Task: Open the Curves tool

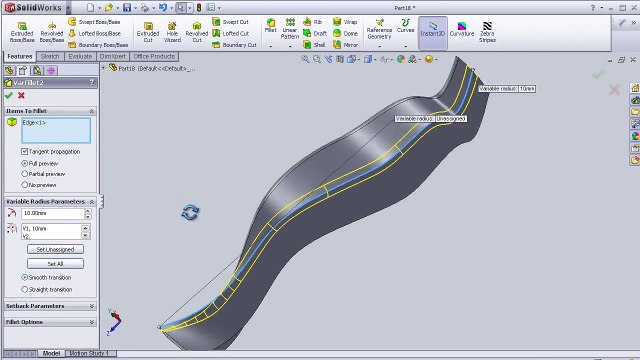Action: point(405,26)
